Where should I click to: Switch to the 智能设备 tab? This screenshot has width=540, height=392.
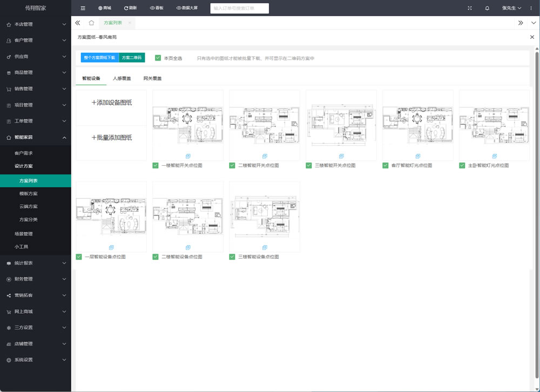[x=91, y=78]
